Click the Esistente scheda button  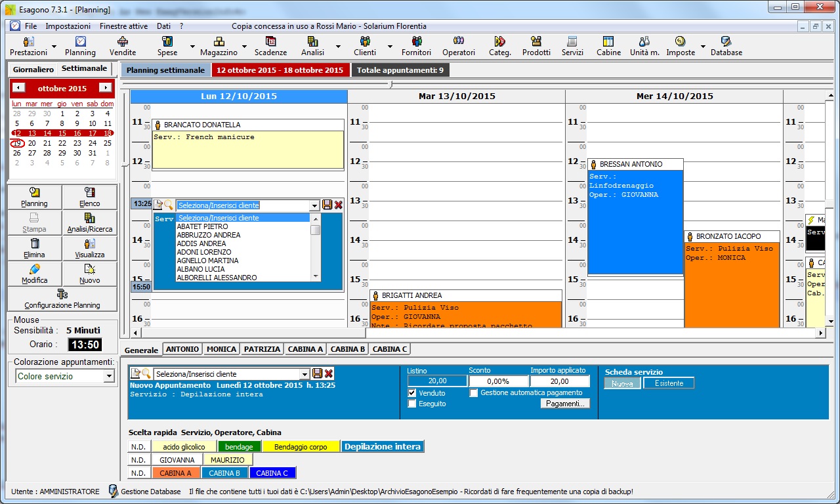pos(669,383)
